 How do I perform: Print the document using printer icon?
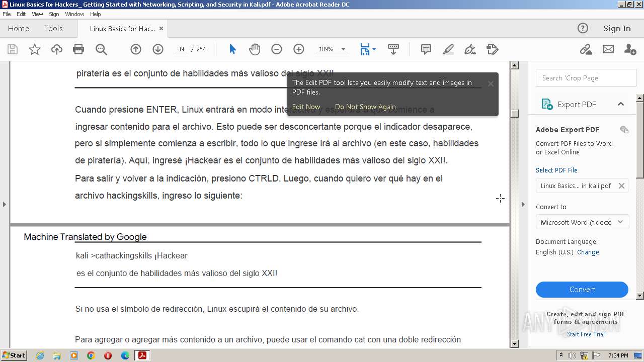coord(78,49)
